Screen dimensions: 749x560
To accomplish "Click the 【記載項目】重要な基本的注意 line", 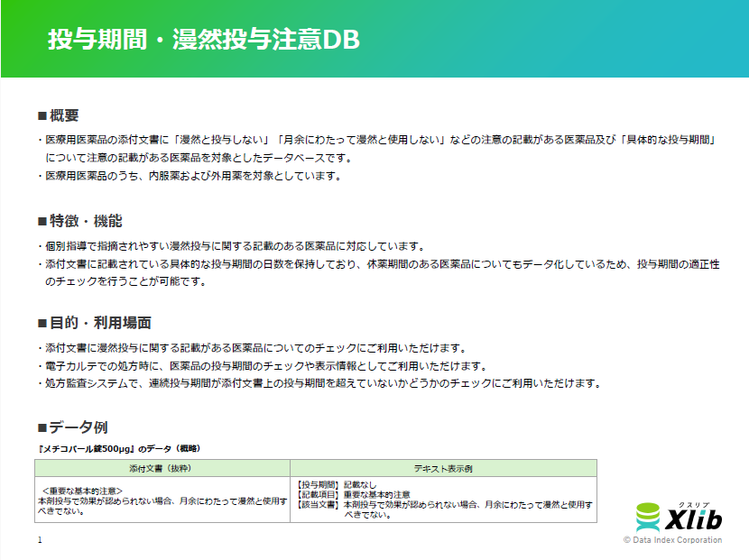I will 353,494.
